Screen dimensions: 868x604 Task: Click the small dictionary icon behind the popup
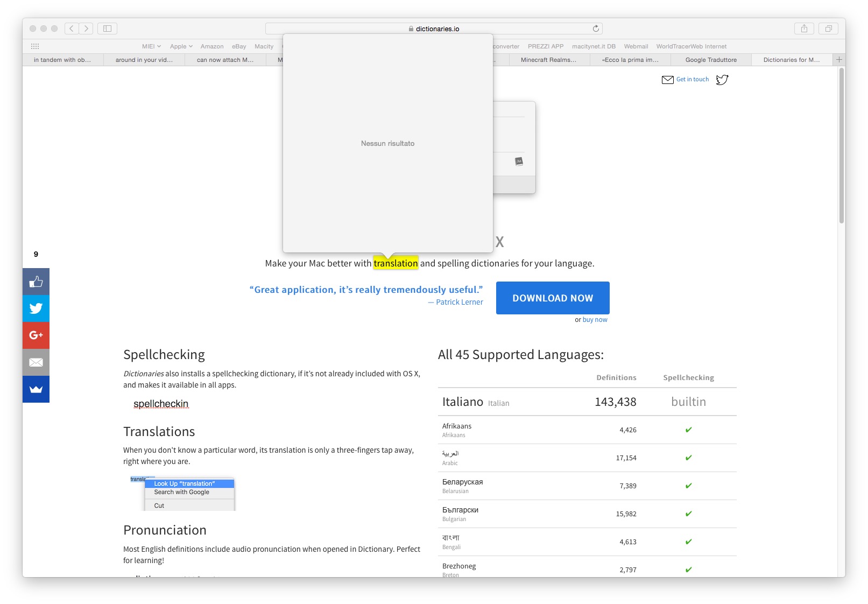tap(519, 161)
